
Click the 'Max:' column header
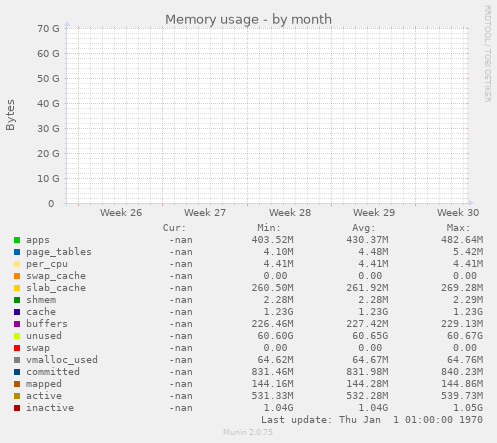tap(458, 228)
